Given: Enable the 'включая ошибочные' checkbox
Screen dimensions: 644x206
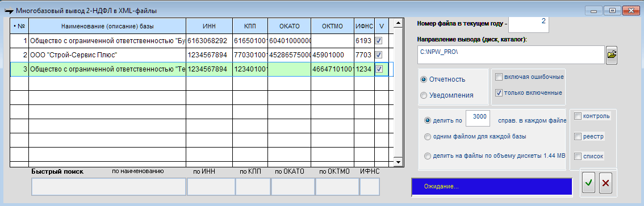Looking at the screenshot, I should coord(499,77).
